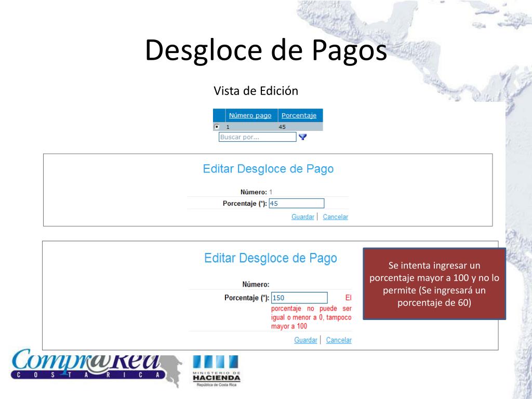
Task: Click the blue funnel filter icon
Action: pyautogui.click(x=302, y=137)
